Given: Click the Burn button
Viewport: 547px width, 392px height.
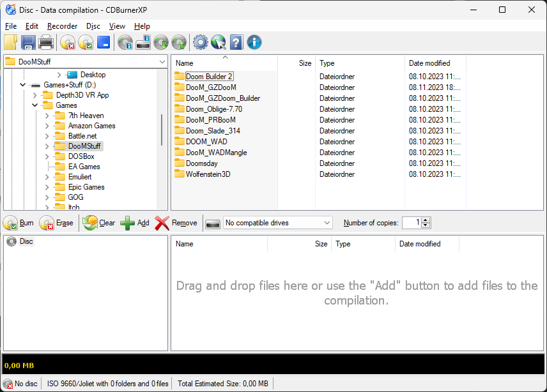Looking at the screenshot, I should (19, 223).
